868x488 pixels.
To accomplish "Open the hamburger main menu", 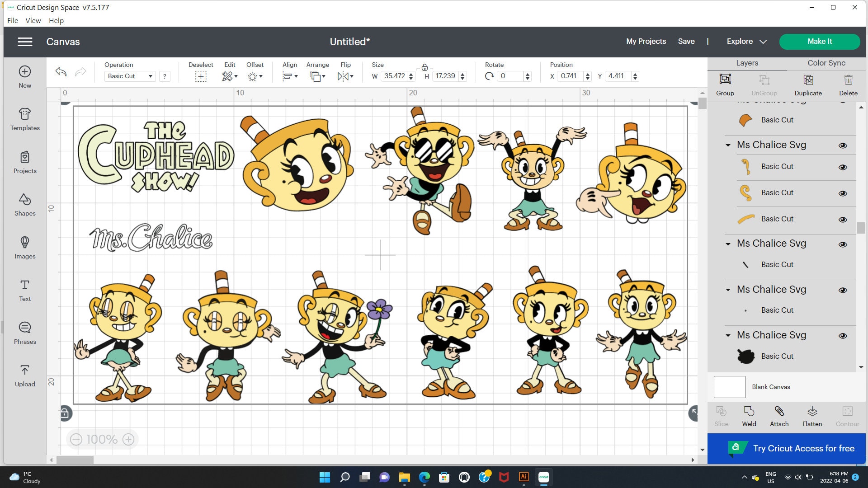I will (25, 42).
